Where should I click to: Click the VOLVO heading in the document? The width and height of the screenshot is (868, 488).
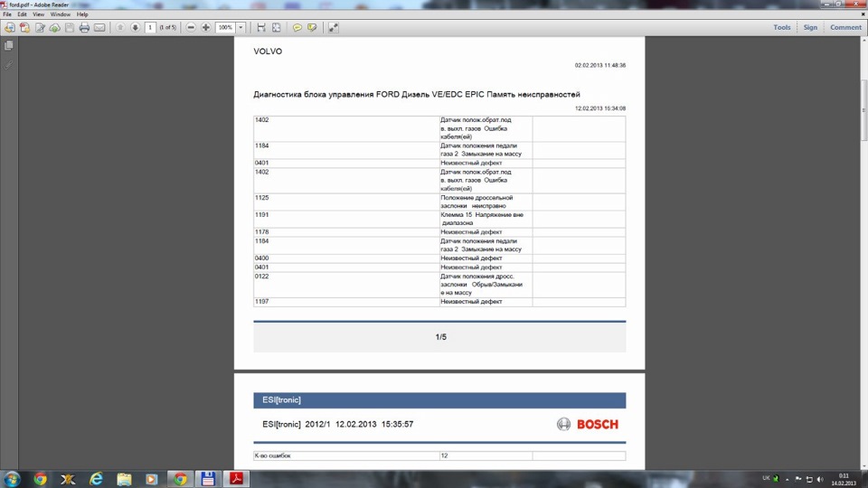(268, 52)
